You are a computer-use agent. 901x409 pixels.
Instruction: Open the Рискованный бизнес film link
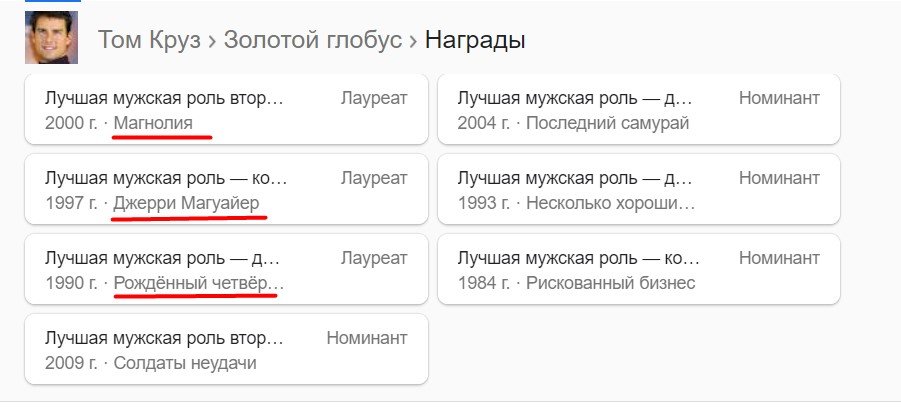coord(610,283)
